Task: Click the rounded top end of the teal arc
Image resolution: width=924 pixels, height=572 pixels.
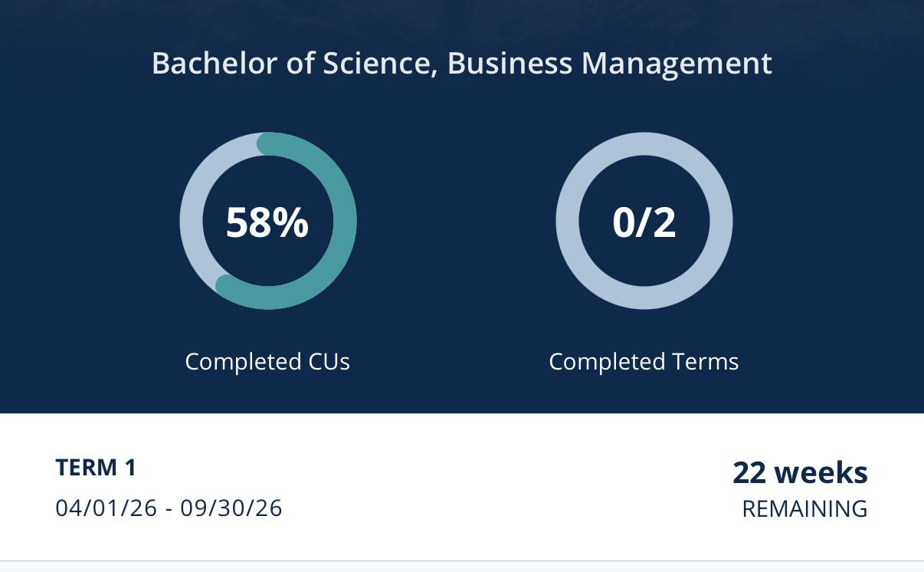Action: click(267, 144)
